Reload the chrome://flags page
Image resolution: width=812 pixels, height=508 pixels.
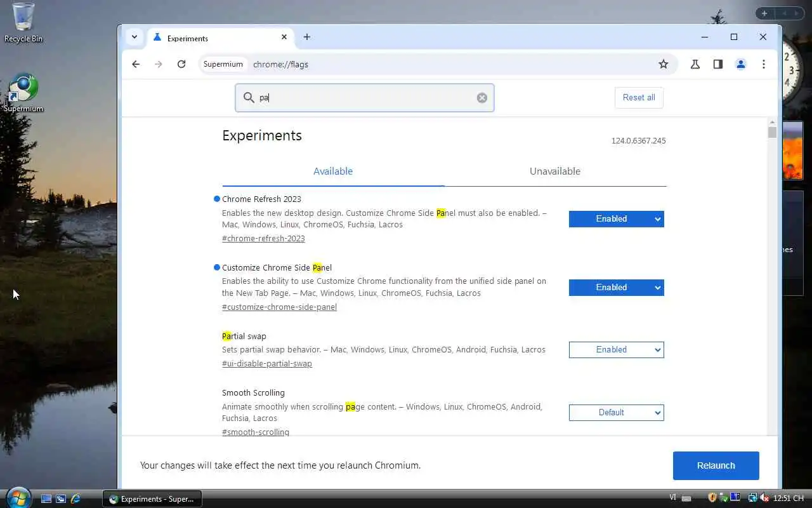point(181,64)
